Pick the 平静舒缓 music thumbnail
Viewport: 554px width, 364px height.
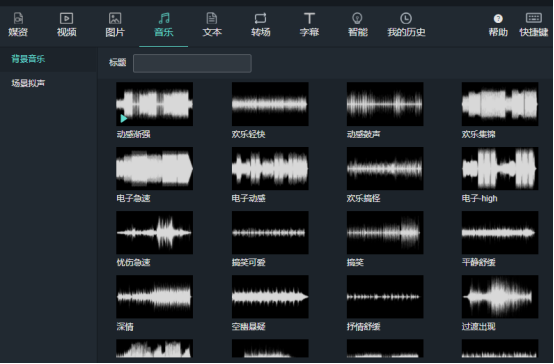point(500,233)
